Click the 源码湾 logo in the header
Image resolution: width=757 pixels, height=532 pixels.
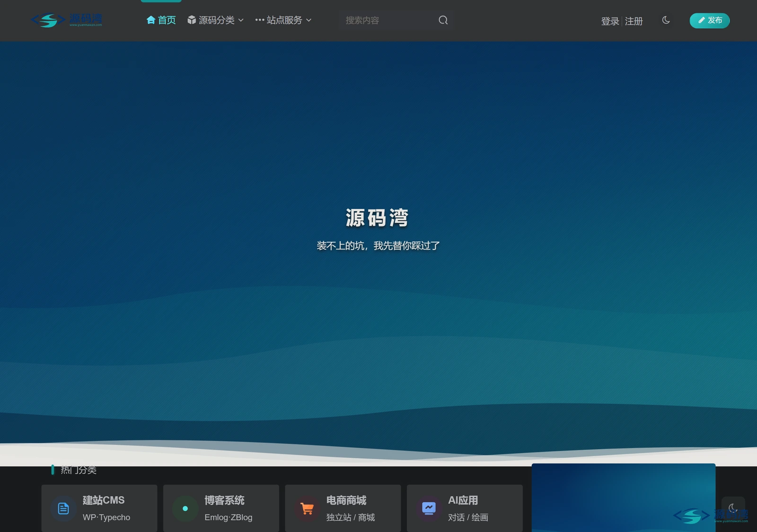(x=66, y=20)
